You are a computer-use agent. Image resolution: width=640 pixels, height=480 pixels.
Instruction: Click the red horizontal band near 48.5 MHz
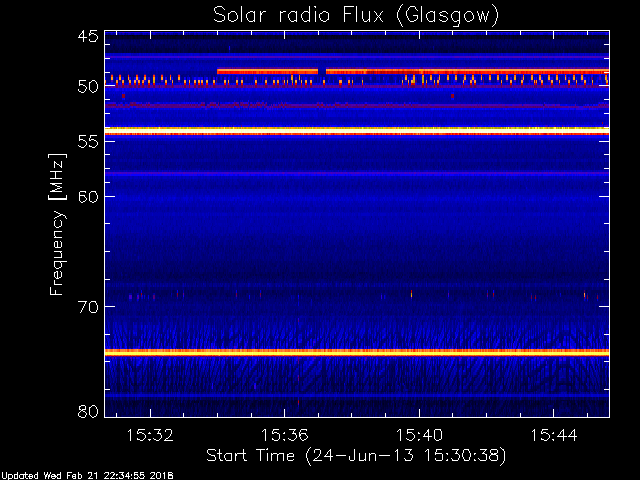point(413,71)
